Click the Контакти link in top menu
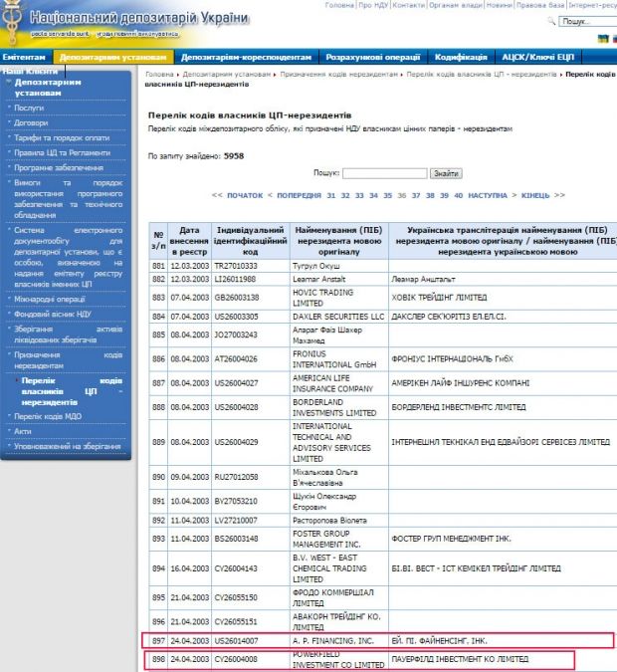 point(407,5)
